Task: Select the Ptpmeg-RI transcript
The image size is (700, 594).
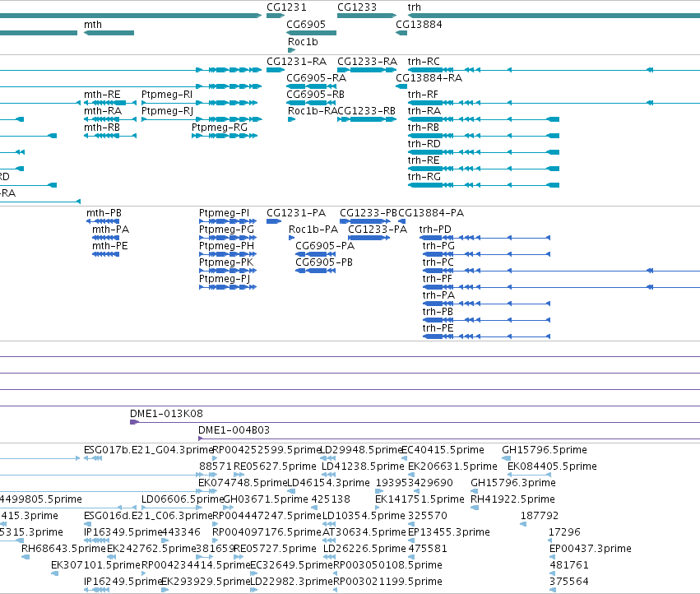Action: point(167,95)
